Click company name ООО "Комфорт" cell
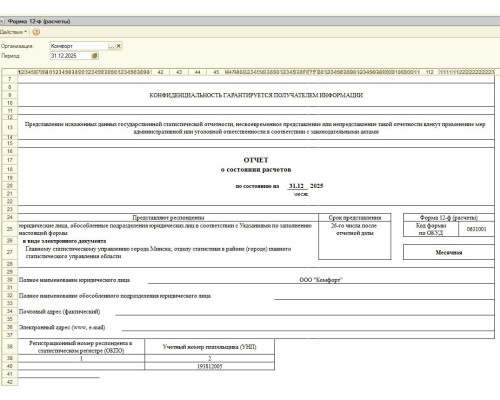Viewport: 500px width, 400px height. click(321, 280)
